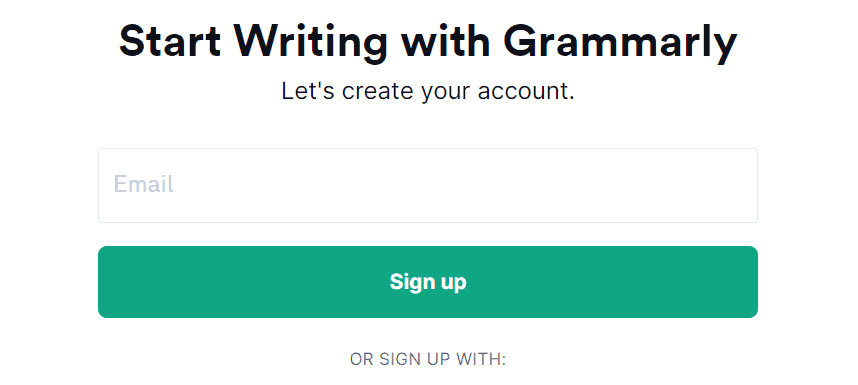858x385 pixels.
Task: Click the word "Let's" under the heading
Action: tap(308, 91)
